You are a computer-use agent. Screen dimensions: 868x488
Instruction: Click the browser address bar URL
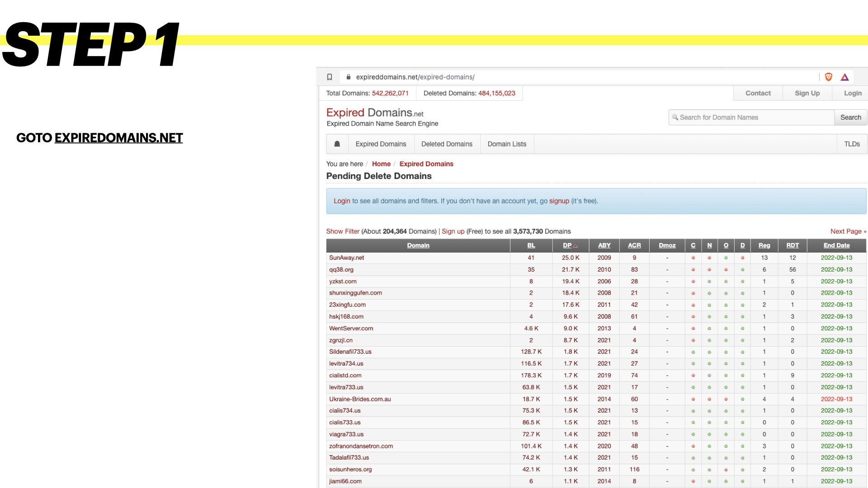415,77
